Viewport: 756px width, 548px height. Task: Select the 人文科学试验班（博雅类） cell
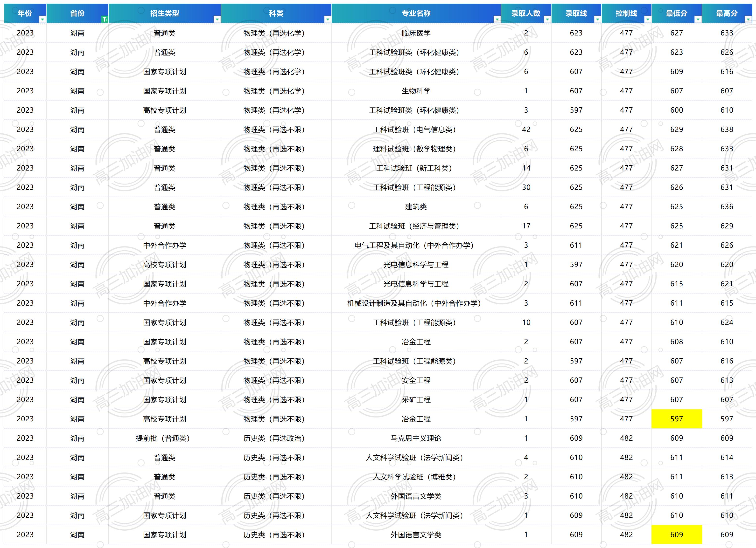click(416, 477)
